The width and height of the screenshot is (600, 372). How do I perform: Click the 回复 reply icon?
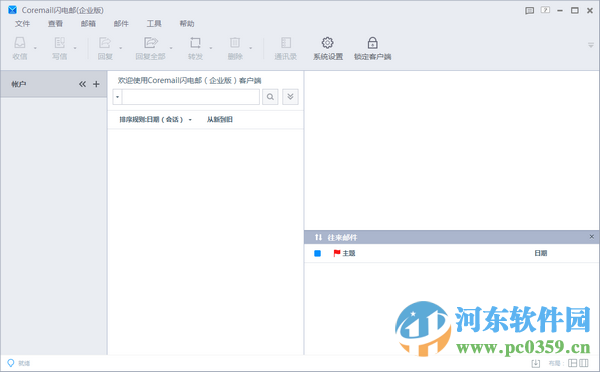click(x=105, y=42)
